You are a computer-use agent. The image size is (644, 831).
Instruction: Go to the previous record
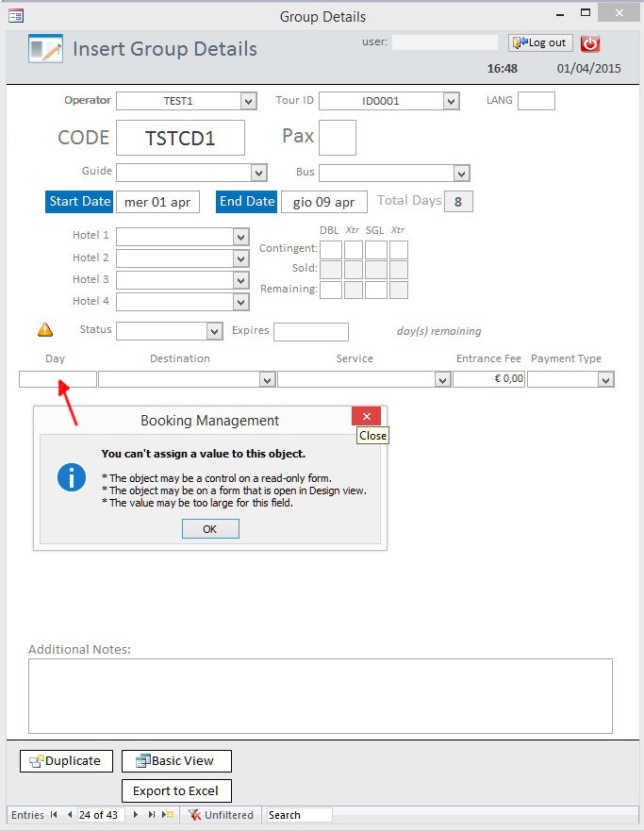click(x=69, y=815)
